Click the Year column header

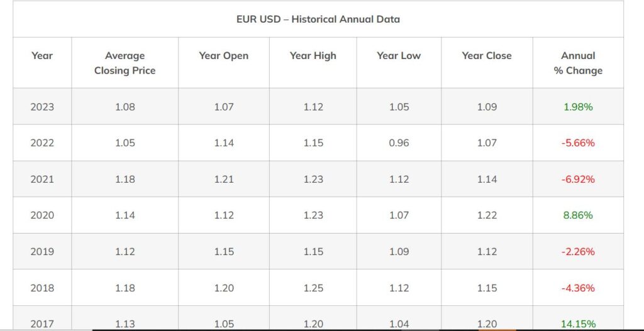42,55
